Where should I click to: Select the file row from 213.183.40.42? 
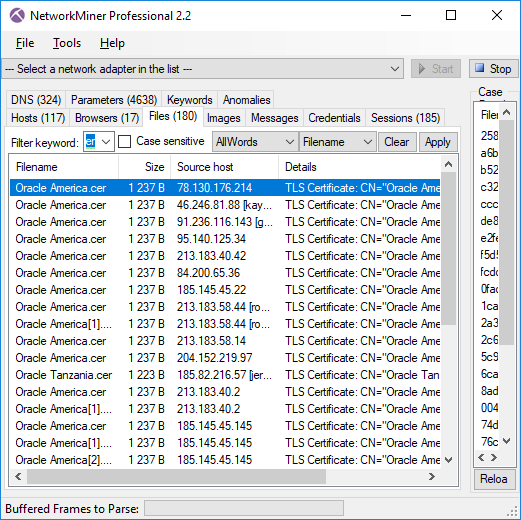pos(225,256)
